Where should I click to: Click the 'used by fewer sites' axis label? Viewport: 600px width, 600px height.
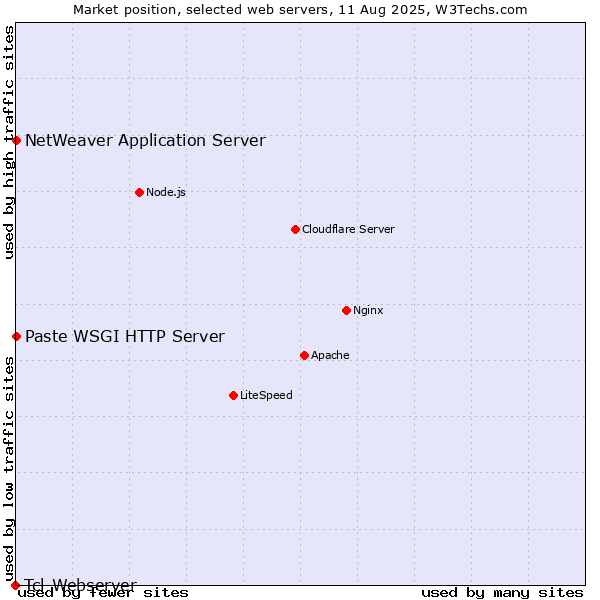pyautogui.click(x=103, y=593)
